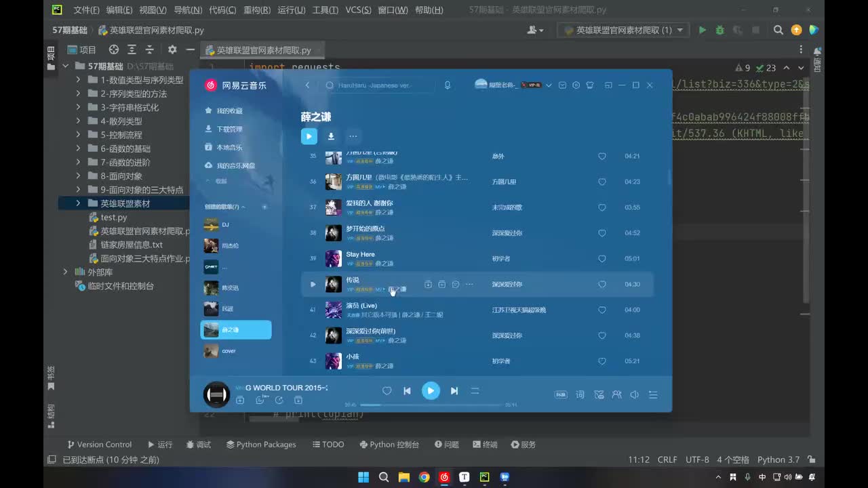868x488 pixels.
Task: Expand the 8-面向对象 folder
Action: pyautogui.click(x=79, y=176)
